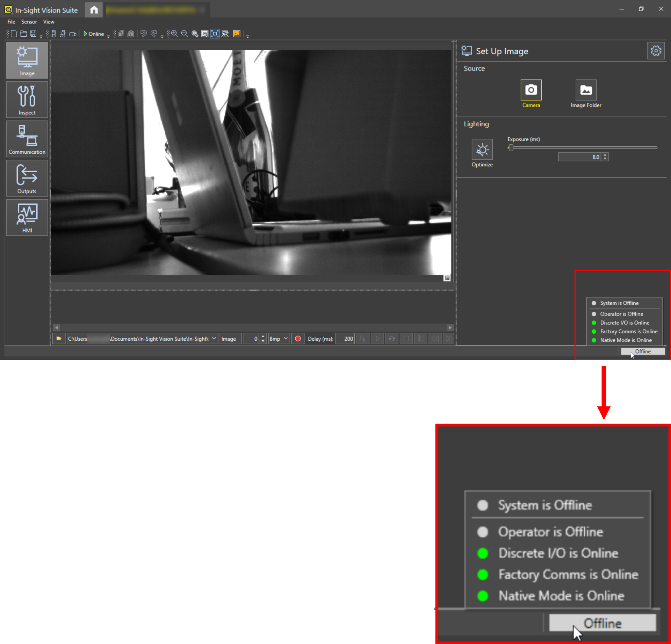Open the settings gear in Set Up Image

pos(656,51)
